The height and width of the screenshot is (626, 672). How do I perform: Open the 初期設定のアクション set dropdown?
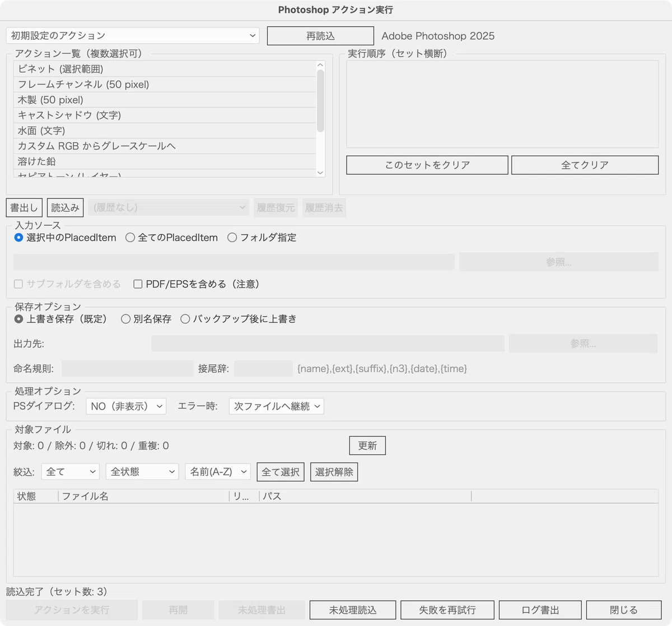point(133,36)
